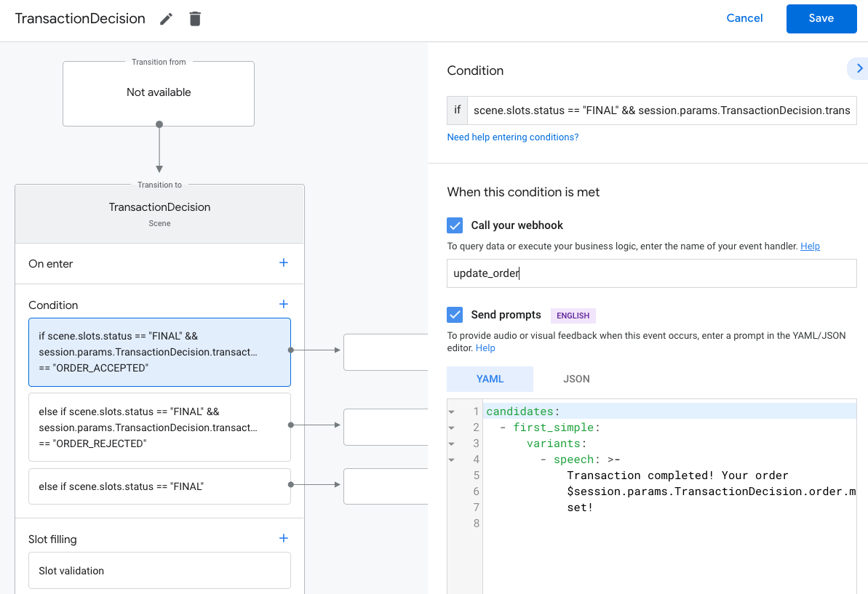
Task: Click the update_order webhook handler field
Action: 651,273
